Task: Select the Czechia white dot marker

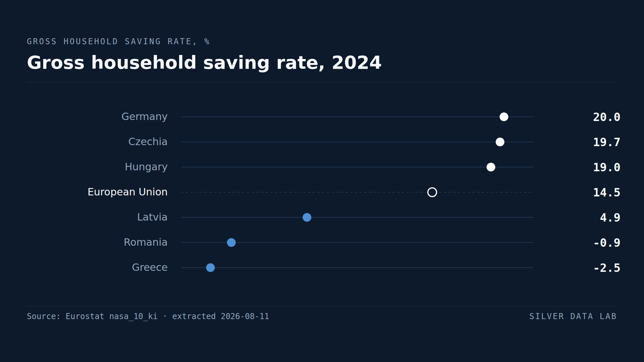Action: (x=500, y=142)
